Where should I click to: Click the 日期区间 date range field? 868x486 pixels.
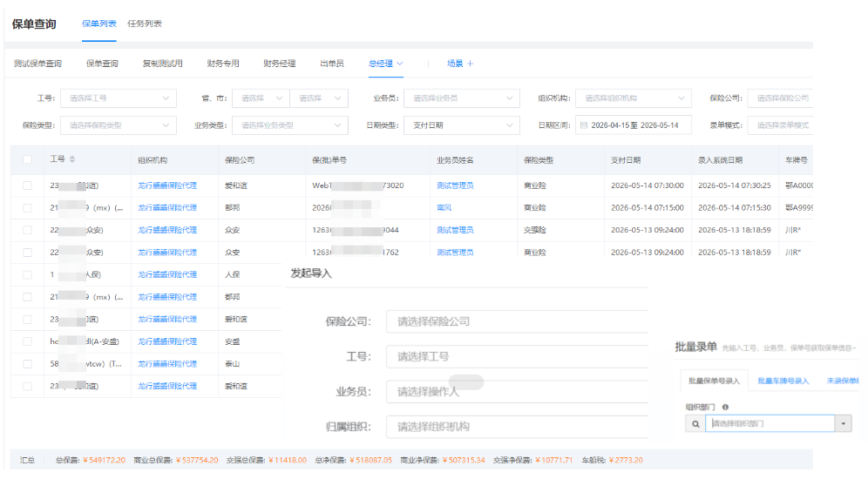tap(634, 125)
